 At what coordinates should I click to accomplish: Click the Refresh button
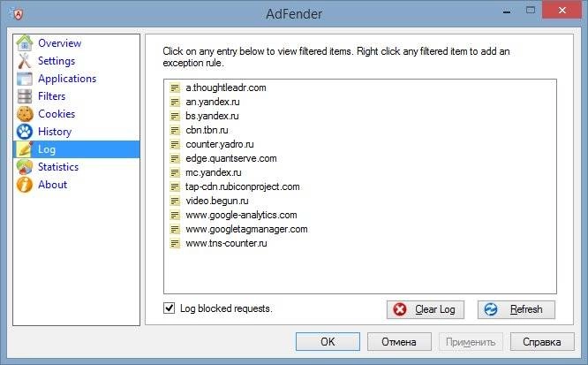pos(516,309)
